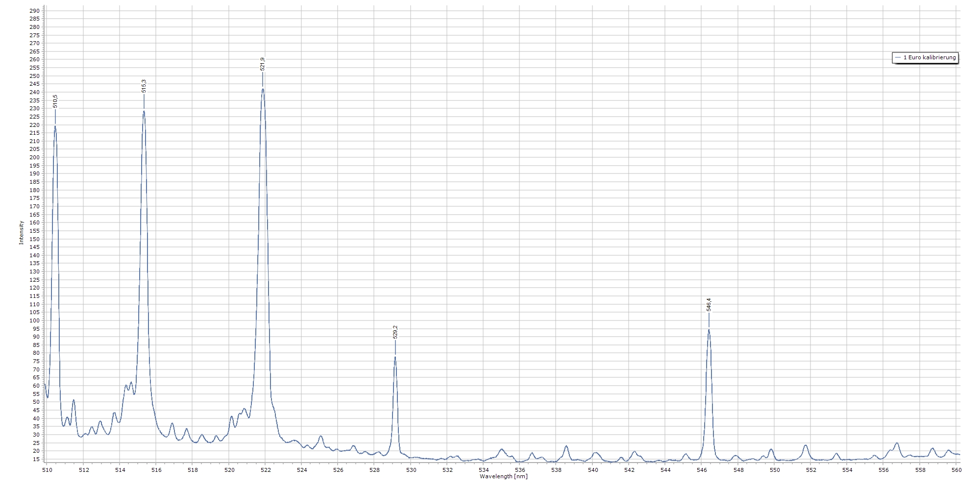The width and height of the screenshot is (980, 490).
Task: Click the top of the 546,4 peak
Action: [x=709, y=330]
